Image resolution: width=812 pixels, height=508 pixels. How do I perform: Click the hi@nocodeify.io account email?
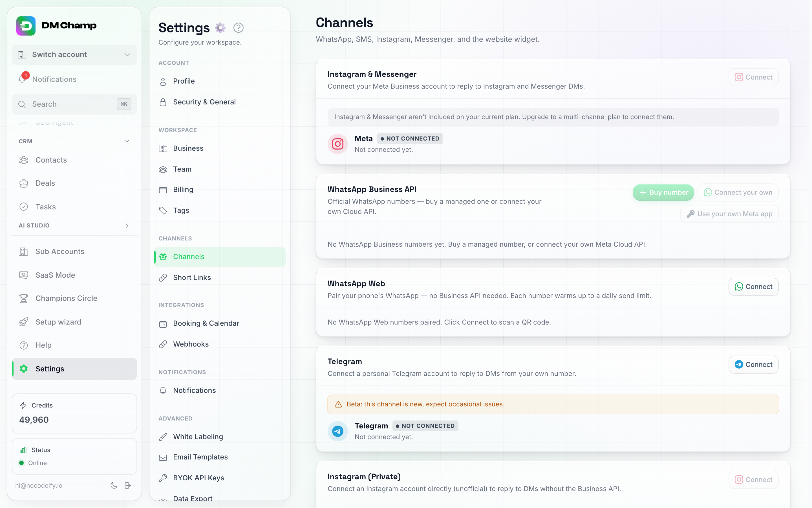[x=39, y=485]
